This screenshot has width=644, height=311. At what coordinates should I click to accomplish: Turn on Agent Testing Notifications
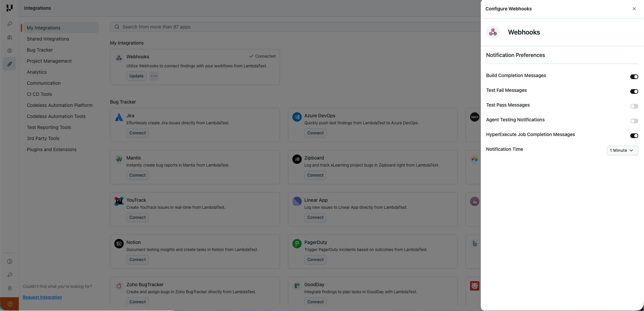634,121
